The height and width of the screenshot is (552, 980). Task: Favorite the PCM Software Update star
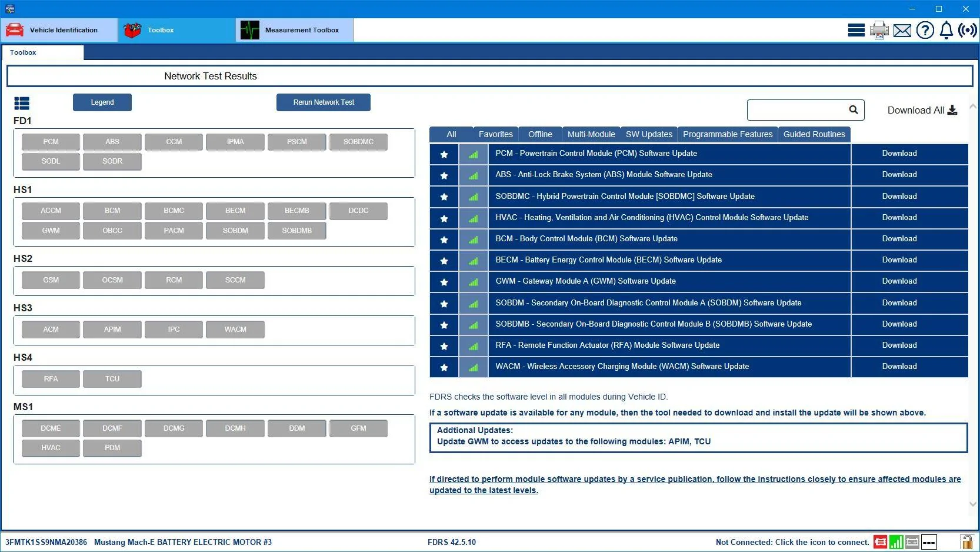444,154
